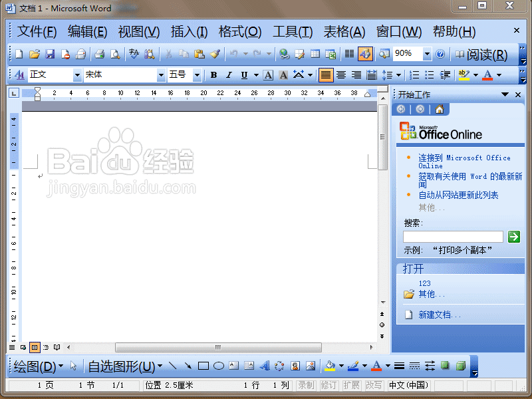Select the Oval drawing tool

click(x=219, y=366)
